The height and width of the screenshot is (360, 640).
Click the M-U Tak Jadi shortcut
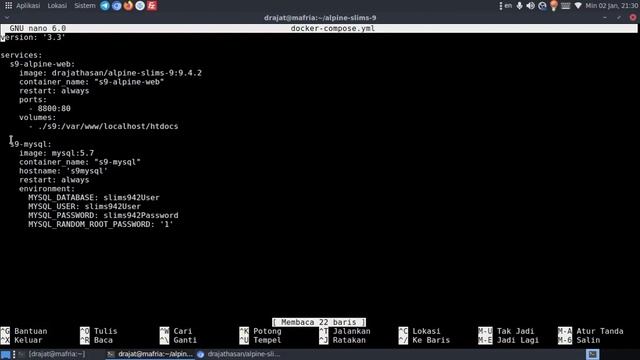[507, 331]
